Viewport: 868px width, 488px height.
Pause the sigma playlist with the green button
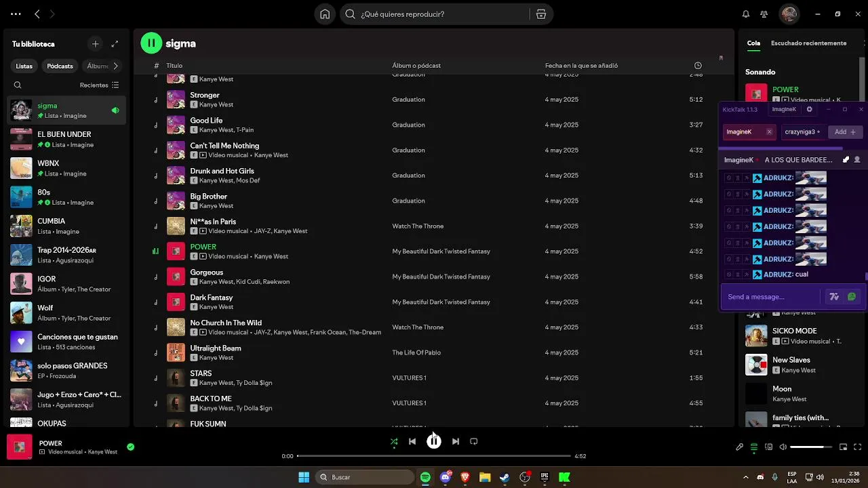(151, 43)
